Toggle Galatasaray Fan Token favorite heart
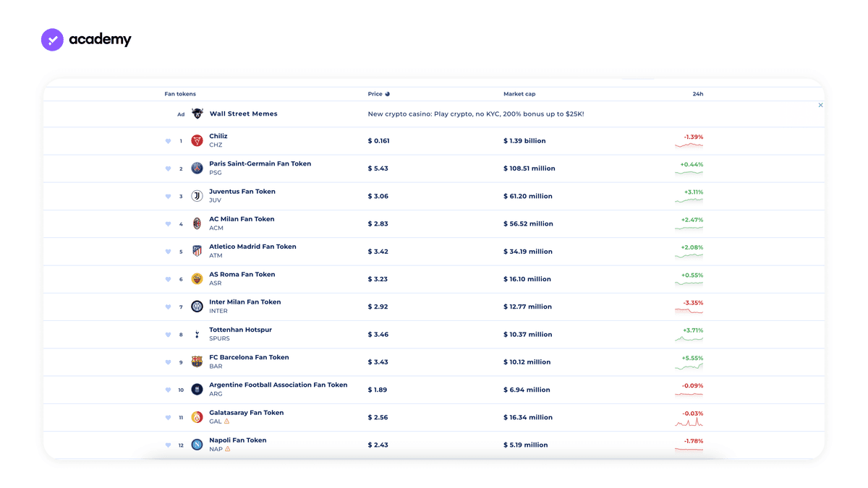The width and height of the screenshot is (868, 488). (x=169, y=417)
